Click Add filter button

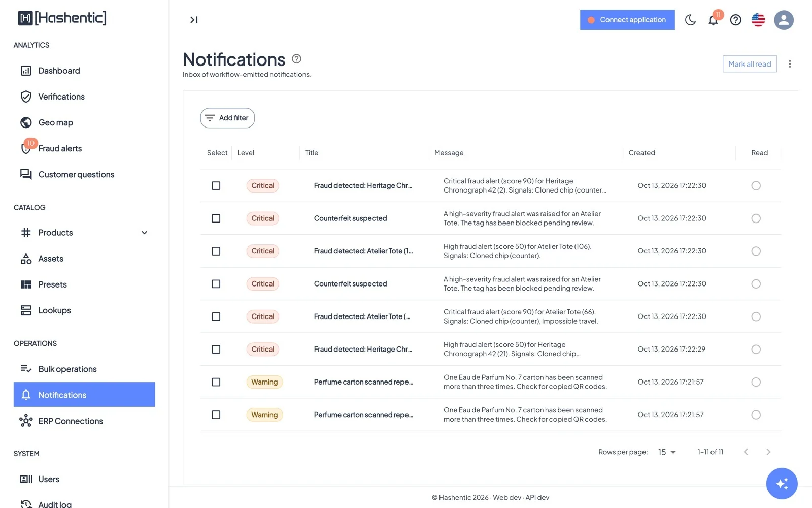point(227,118)
